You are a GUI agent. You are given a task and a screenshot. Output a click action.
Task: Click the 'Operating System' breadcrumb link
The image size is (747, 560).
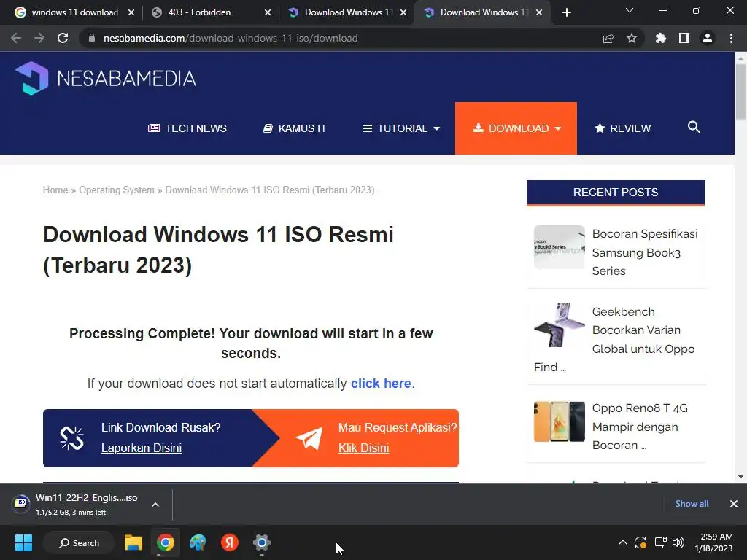click(117, 190)
